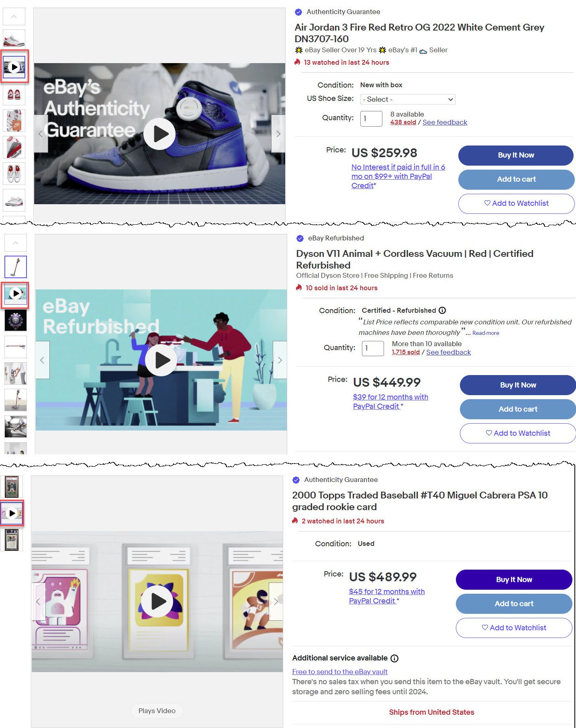This screenshot has width=576, height=728.
Task: Play the eBay Authenticity Guarantee video
Action: click(159, 134)
